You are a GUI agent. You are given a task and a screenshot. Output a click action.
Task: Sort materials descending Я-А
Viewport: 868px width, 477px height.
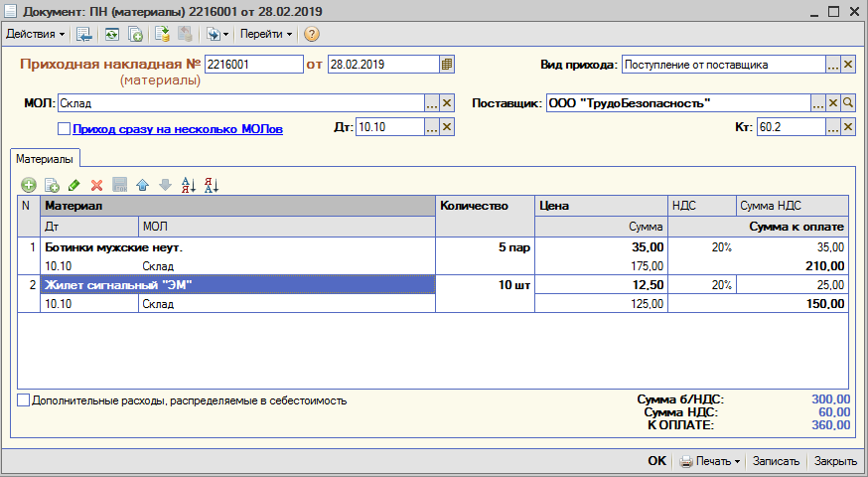point(211,185)
